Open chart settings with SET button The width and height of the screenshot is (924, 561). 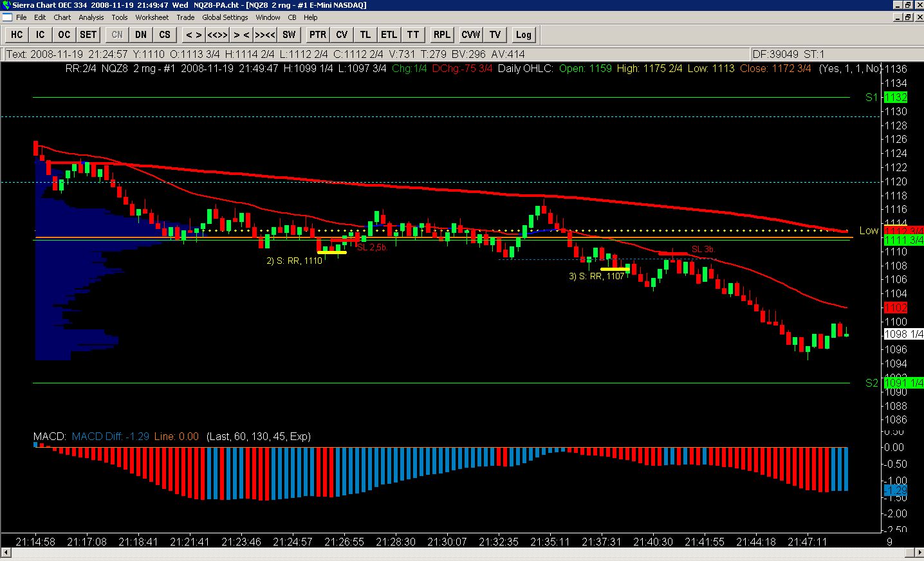click(88, 35)
